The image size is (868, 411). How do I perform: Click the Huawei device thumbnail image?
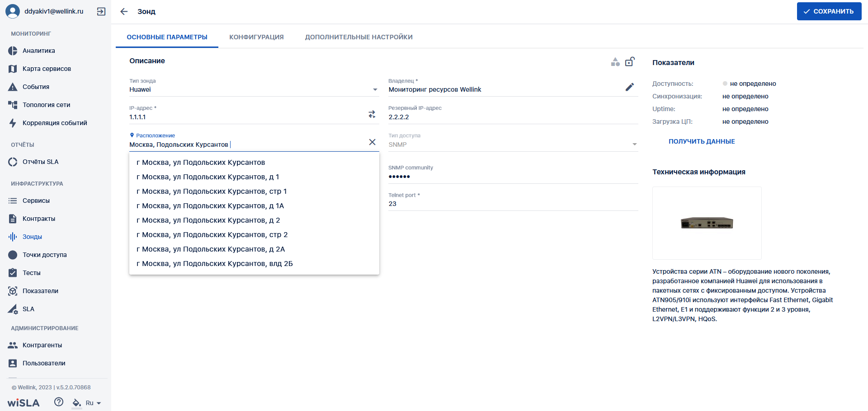[x=707, y=223]
